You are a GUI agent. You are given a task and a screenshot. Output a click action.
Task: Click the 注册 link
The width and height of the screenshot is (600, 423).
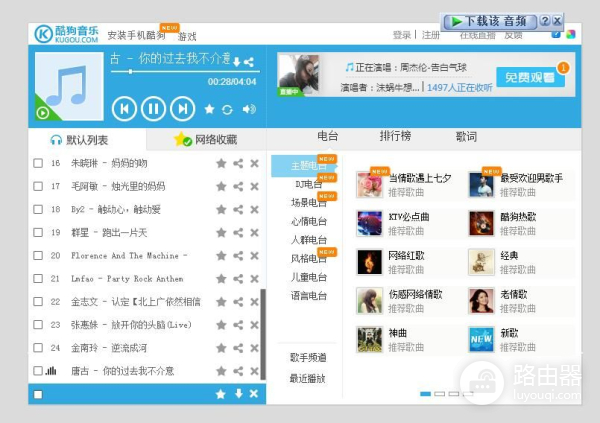click(430, 35)
